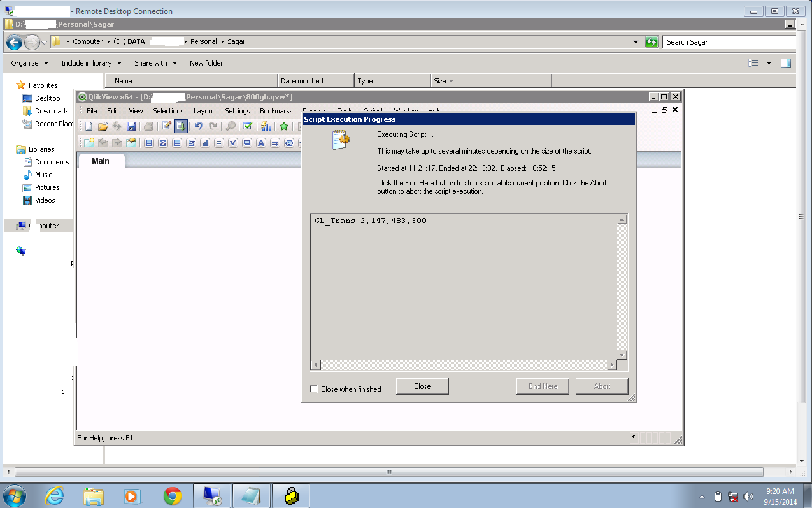This screenshot has width=812, height=508.
Task: Click New folder in Explorer toolbar
Action: click(x=206, y=63)
